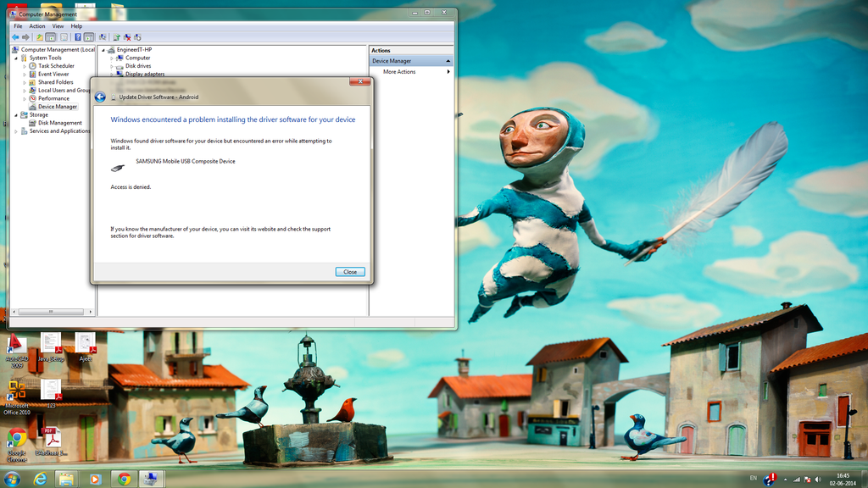Click the last toolbar icon, right of Uninstall
This screenshot has height=488, width=868.
(x=138, y=37)
